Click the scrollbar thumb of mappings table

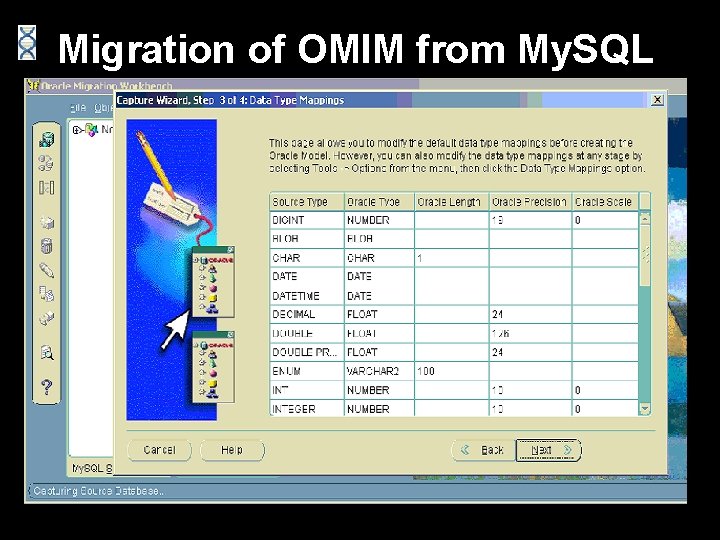[645, 255]
